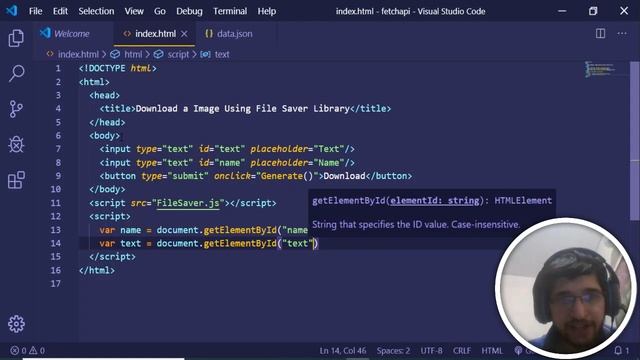Select text in the breadcrumb path

(x=222, y=54)
